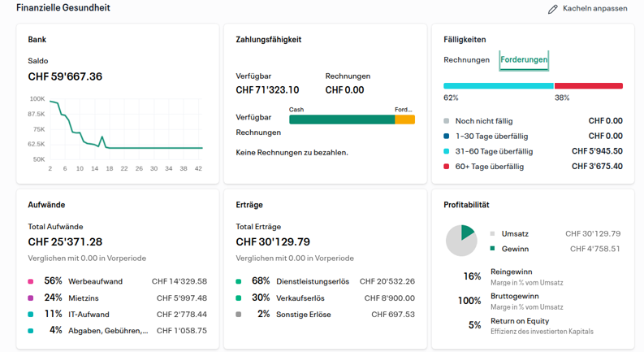
Task: Open the Kacheln anpassen link
Action: pos(594,8)
